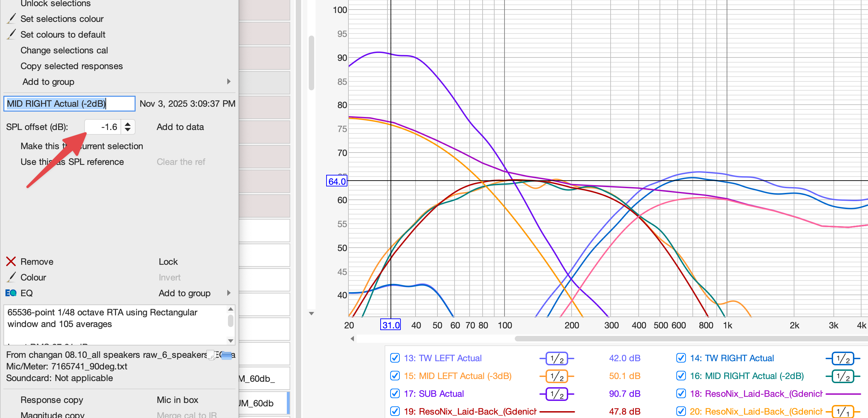This screenshot has height=418, width=868.
Task: Choose Change selections cal option
Action: 64,50
